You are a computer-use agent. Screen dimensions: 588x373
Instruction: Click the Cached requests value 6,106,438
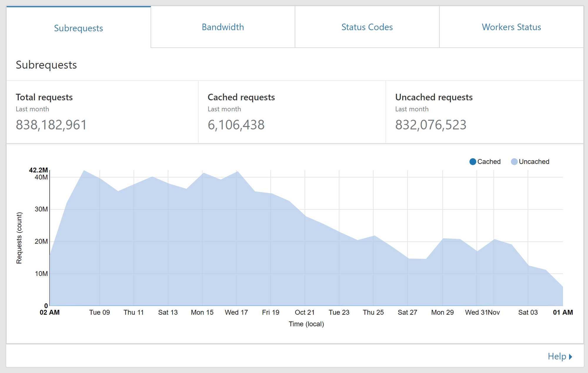pos(236,125)
